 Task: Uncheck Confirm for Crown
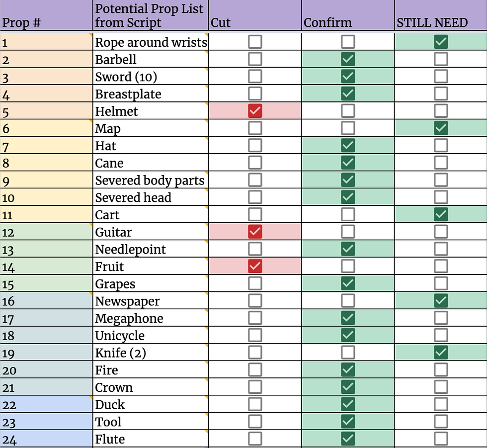(x=348, y=387)
